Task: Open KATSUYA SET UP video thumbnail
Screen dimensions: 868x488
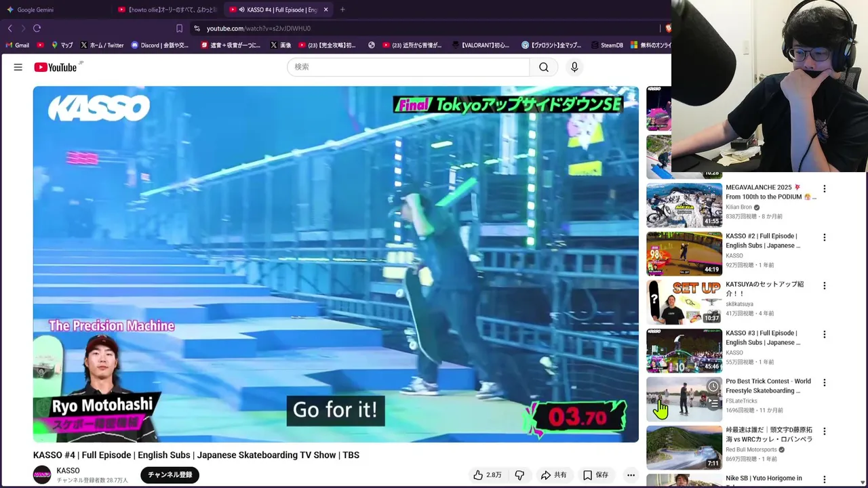Action: click(x=684, y=302)
